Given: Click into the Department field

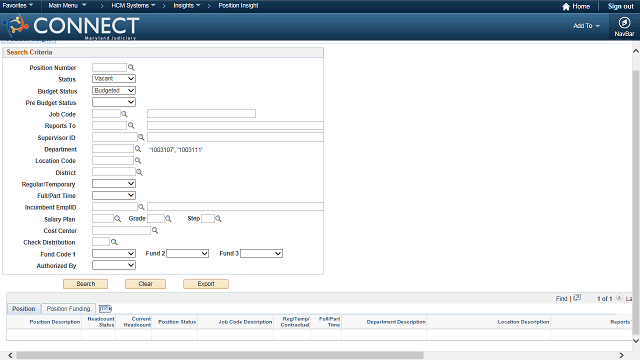Looking at the screenshot, I should 113,149.
